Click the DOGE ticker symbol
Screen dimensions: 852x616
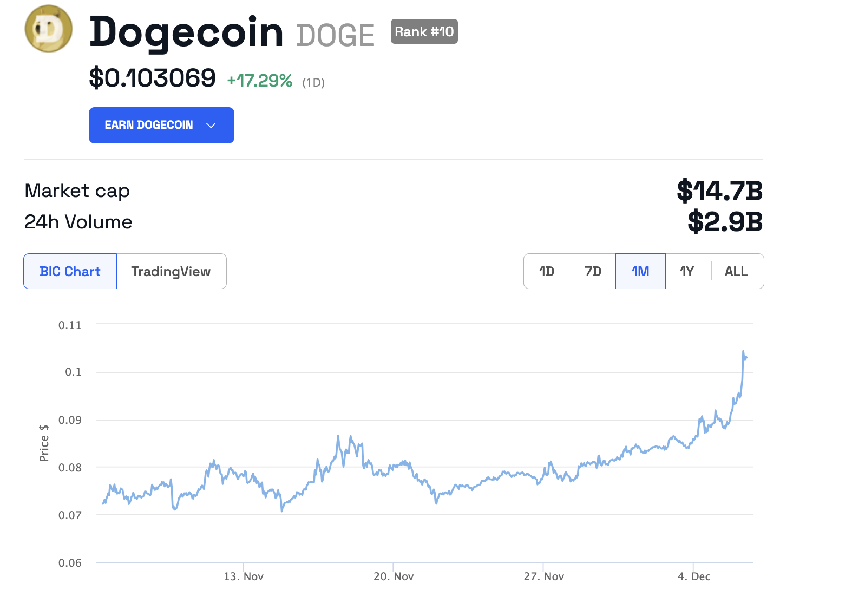335,36
